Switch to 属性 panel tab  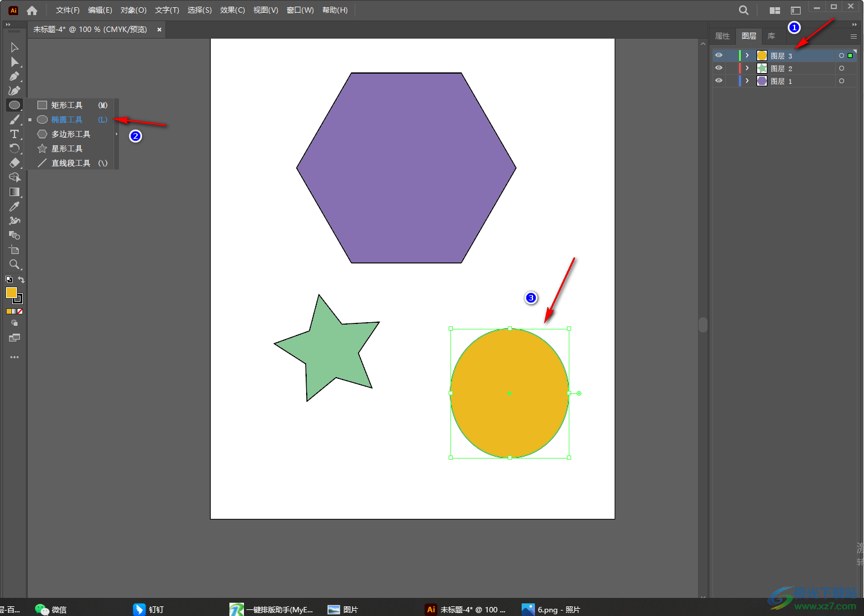723,36
